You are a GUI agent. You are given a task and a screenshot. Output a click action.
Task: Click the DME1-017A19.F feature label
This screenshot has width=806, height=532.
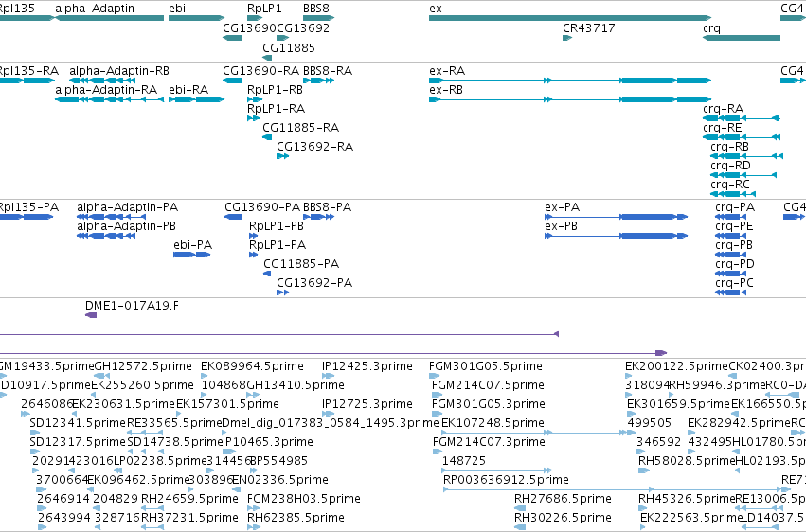[x=132, y=306]
